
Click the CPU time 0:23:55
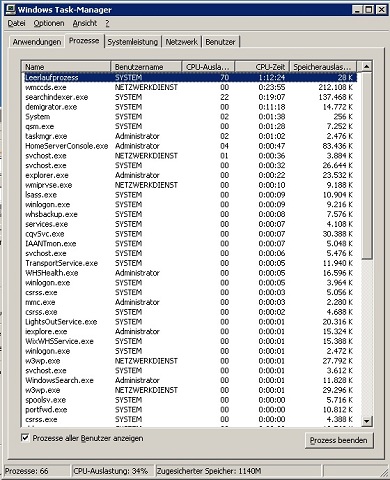pos(272,87)
